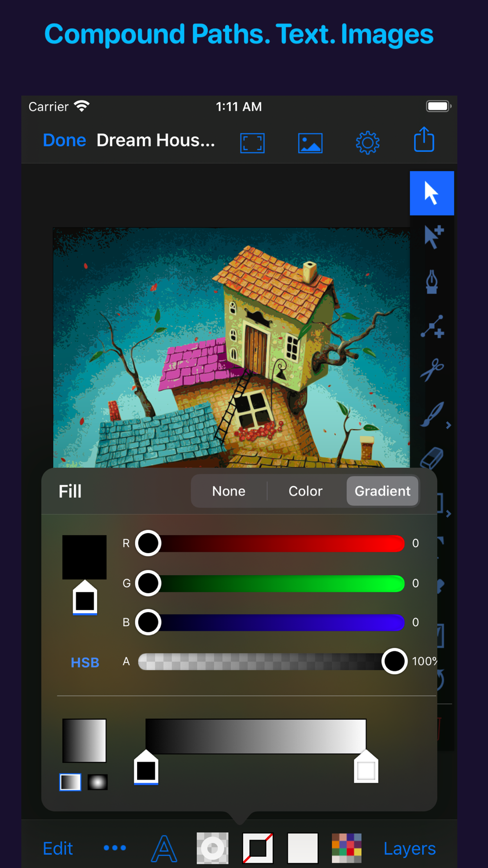Open the gear settings icon

[x=367, y=143]
